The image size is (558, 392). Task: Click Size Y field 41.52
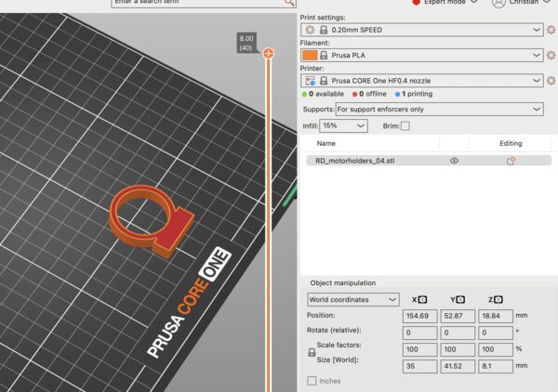point(458,366)
